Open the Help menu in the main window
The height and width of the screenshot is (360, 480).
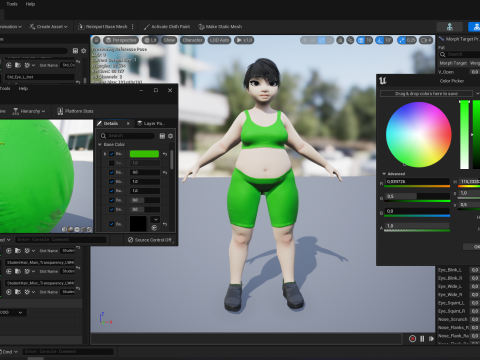pyautogui.click(x=30, y=4)
